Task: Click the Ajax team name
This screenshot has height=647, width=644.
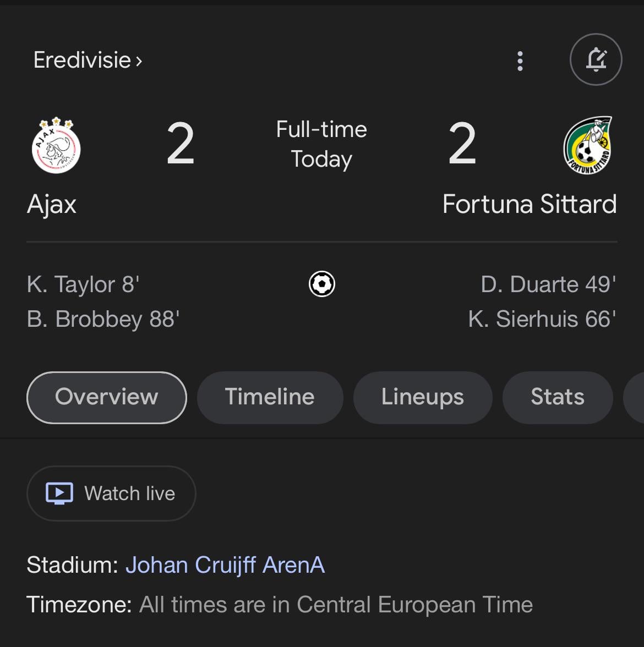Action: coord(52,204)
